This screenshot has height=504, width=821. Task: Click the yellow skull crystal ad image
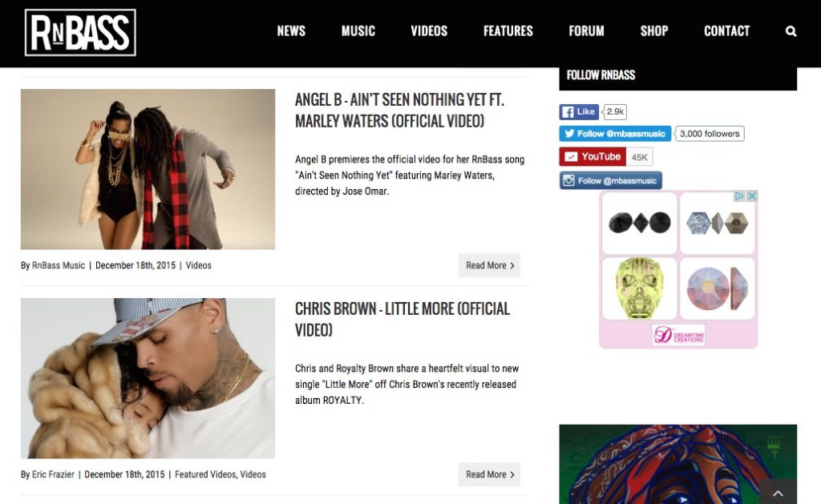pos(639,288)
